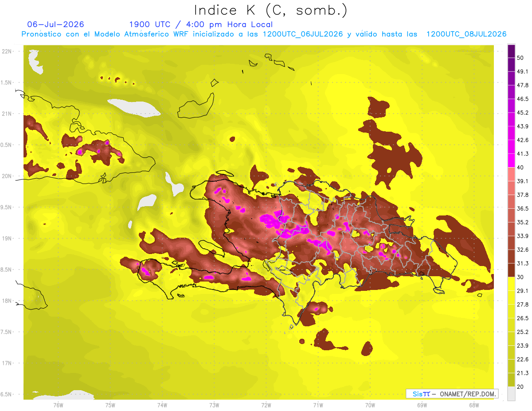
Task: Click the latitude label "17N"
Action: coord(7,364)
